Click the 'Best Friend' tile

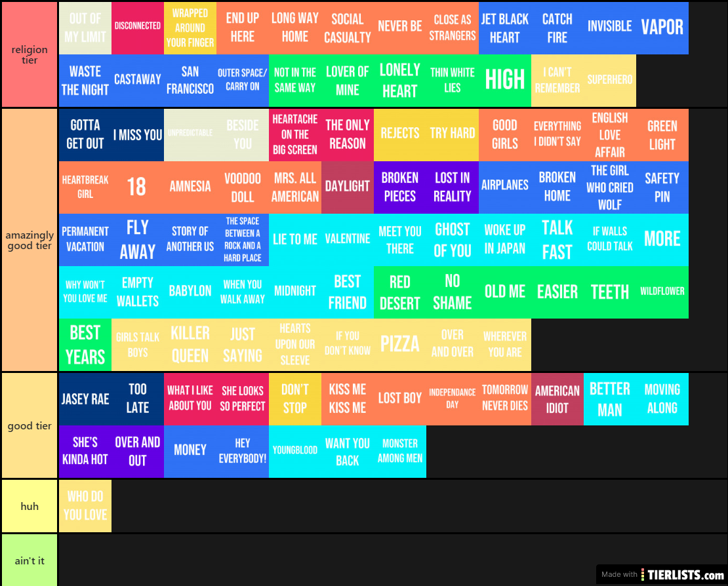[348, 292]
